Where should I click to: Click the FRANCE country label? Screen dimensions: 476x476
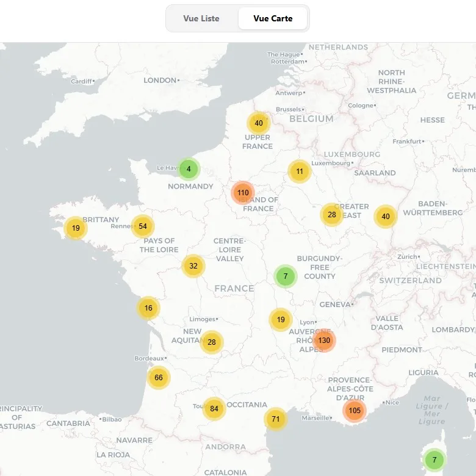pos(234,289)
